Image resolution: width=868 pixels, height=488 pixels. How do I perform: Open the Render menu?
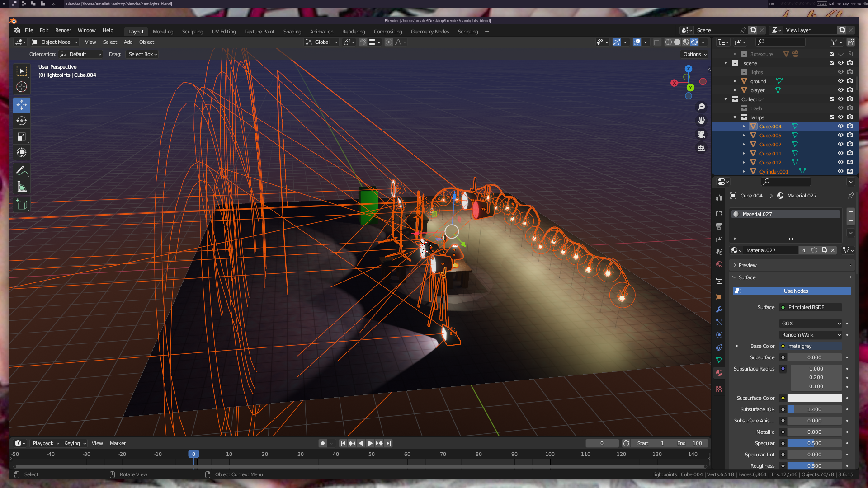(x=63, y=30)
